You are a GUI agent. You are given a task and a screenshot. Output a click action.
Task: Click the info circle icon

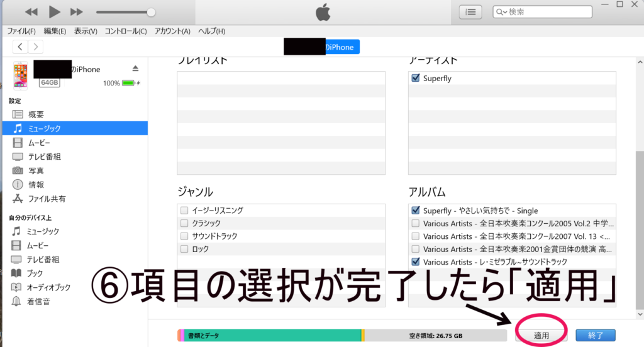18,184
